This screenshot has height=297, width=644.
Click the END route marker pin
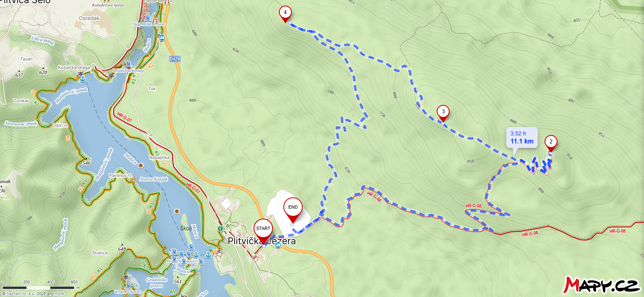pyautogui.click(x=293, y=209)
